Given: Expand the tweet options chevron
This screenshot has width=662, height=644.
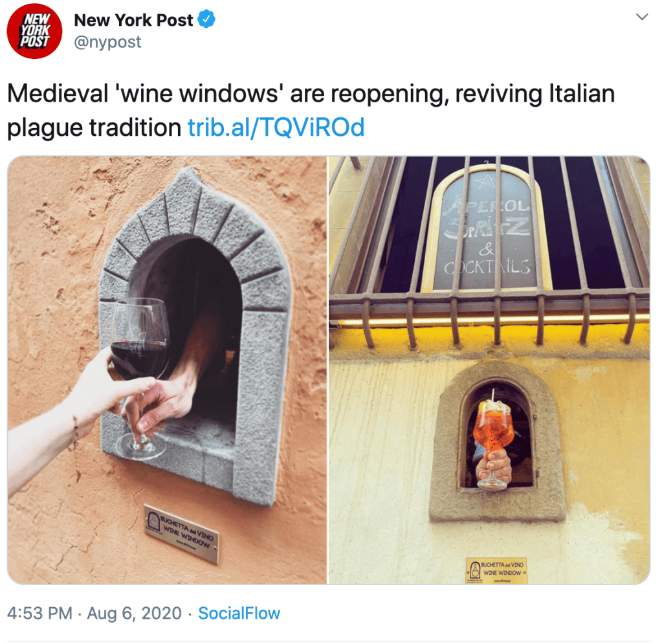Looking at the screenshot, I should 642,17.
